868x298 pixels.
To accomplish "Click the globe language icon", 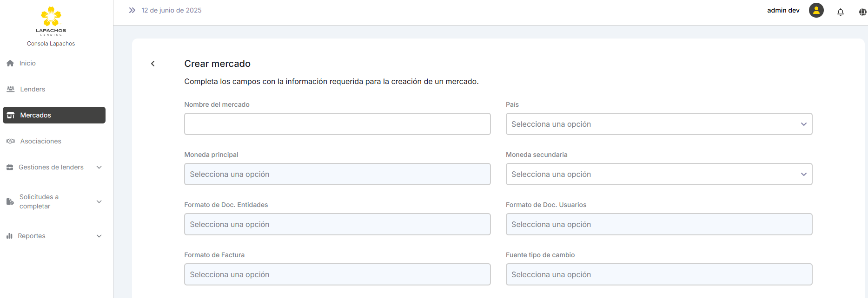I will 862,12.
